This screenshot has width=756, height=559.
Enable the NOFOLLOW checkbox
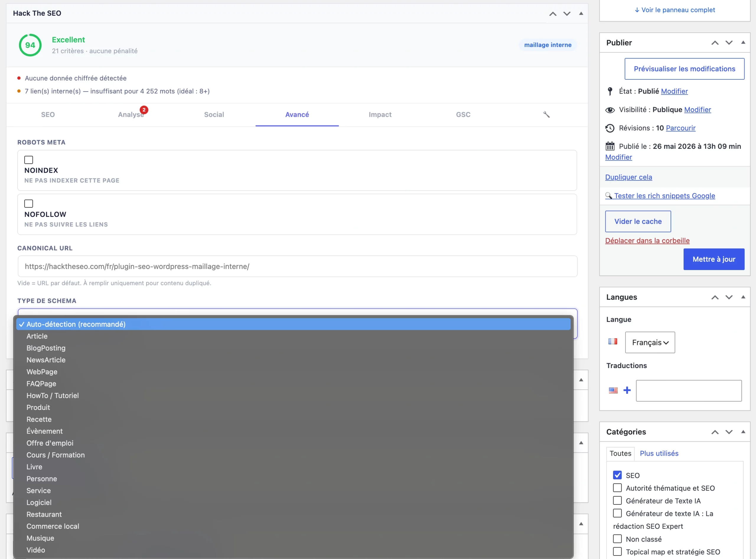tap(29, 204)
